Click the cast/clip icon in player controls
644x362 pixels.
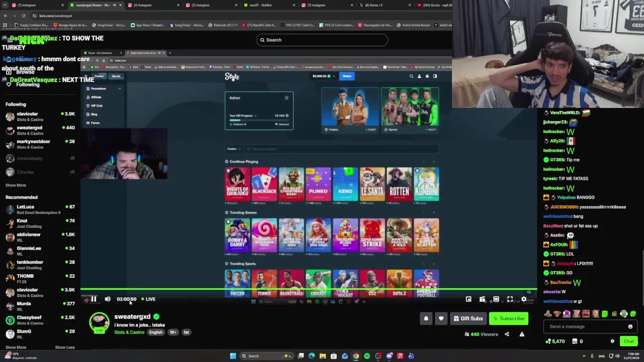coord(482,299)
